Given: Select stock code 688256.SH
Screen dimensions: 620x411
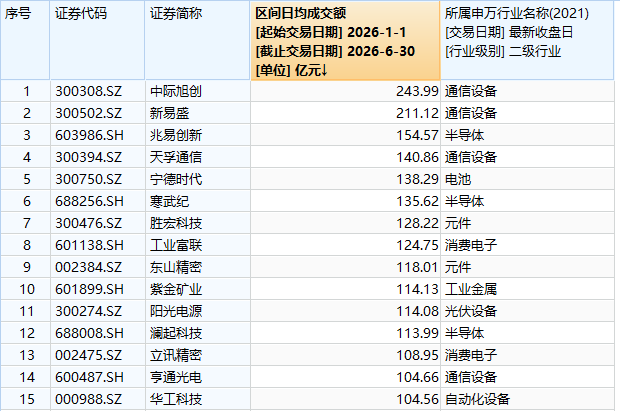Looking at the screenshot, I should pos(89,201).
